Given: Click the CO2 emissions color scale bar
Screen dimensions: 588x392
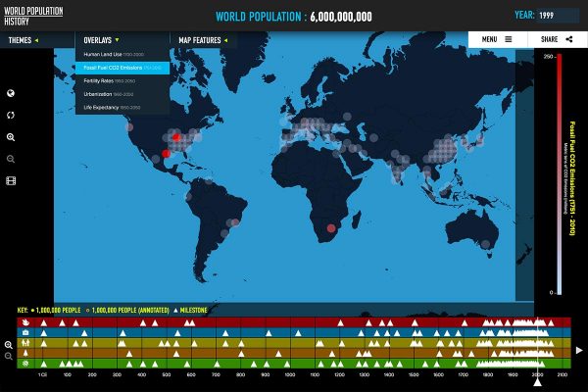Looking at the screenshot, I should 560,174.
